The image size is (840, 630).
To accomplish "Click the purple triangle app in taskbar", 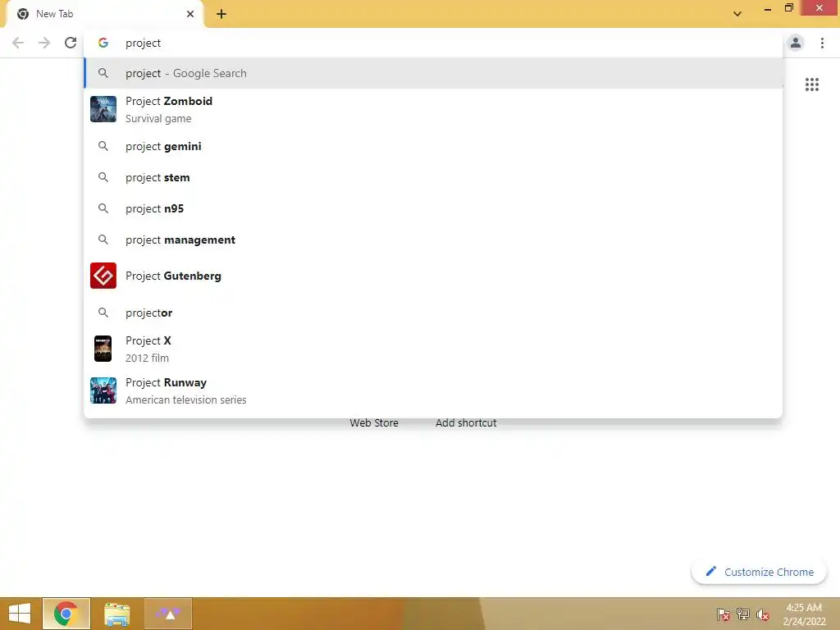I will [x=168, y=614].
